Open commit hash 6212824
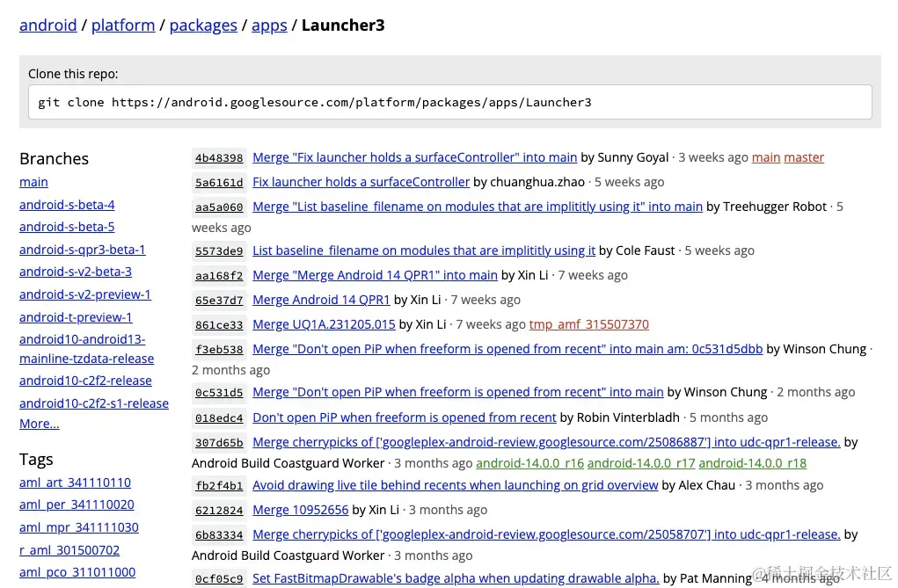 tap(219, 510)
